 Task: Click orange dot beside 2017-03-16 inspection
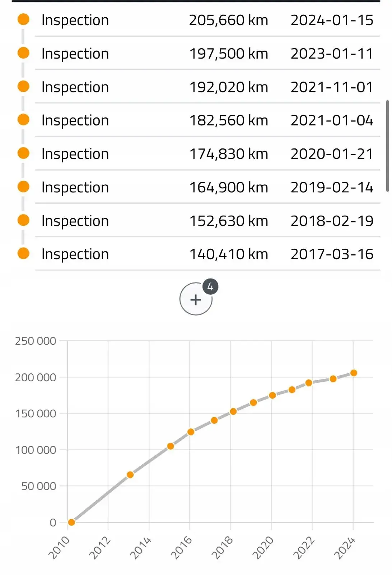point(24,253)
